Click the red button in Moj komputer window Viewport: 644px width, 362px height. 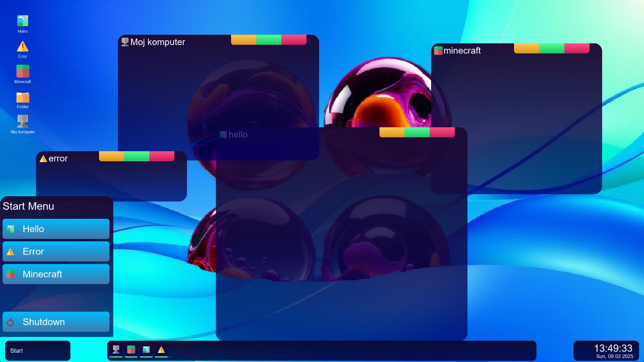coord(294,40)
